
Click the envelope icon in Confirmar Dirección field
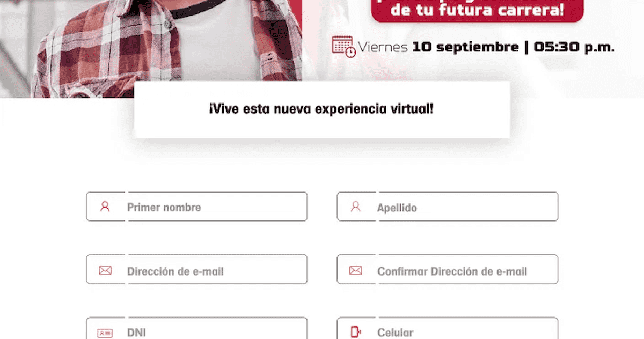coord(355,271)
